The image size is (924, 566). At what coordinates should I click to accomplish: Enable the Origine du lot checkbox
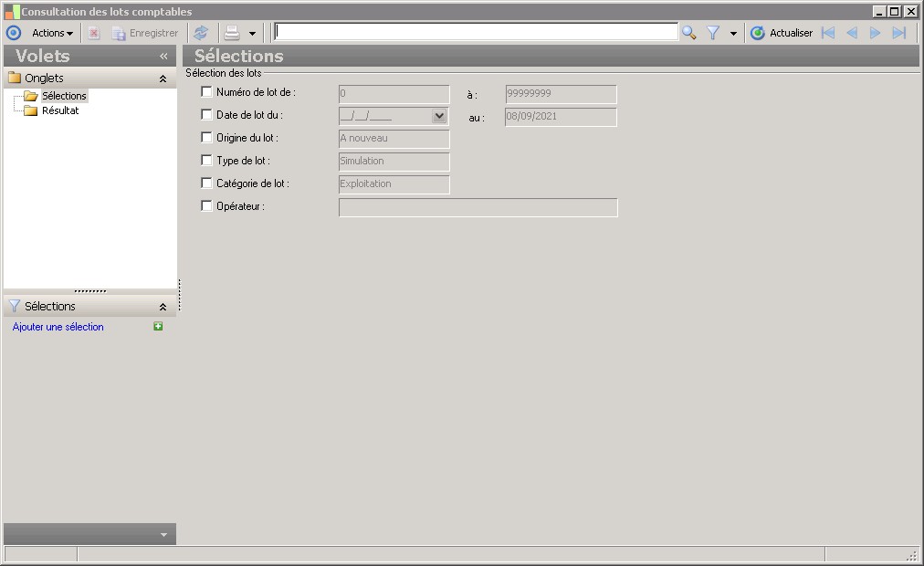pos(206,138)
